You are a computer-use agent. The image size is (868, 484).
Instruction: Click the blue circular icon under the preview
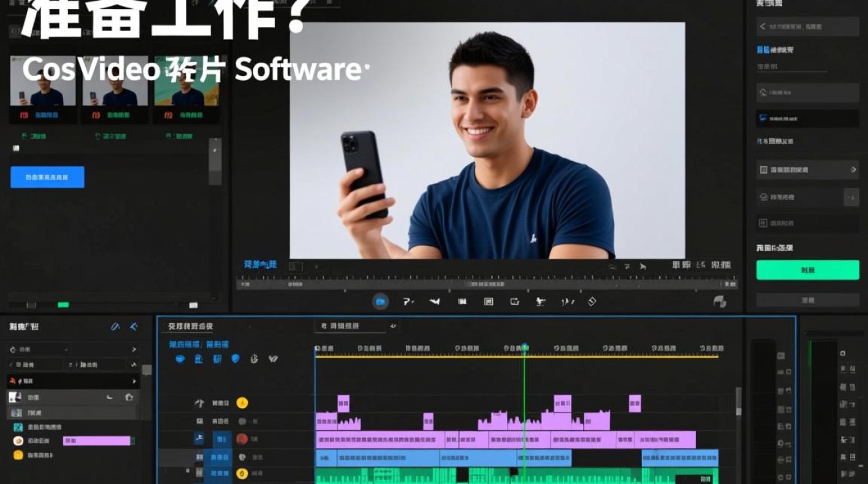[x=380, y=301]
